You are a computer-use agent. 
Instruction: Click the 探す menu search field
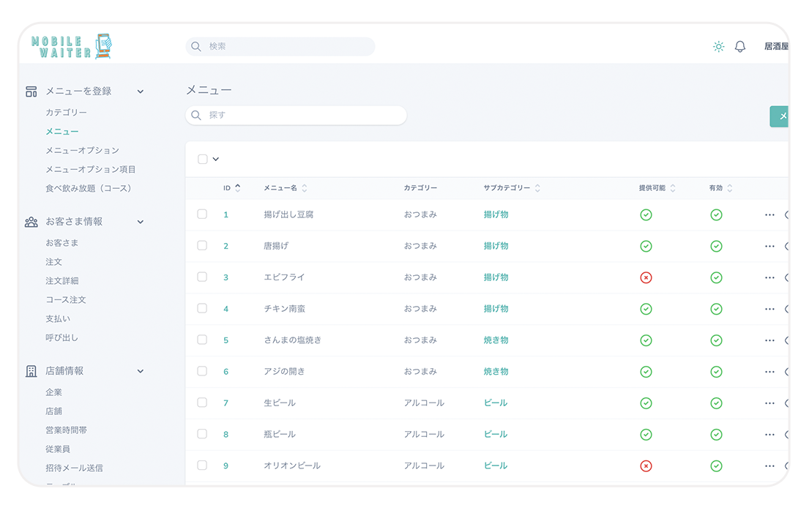click(297, 115)
